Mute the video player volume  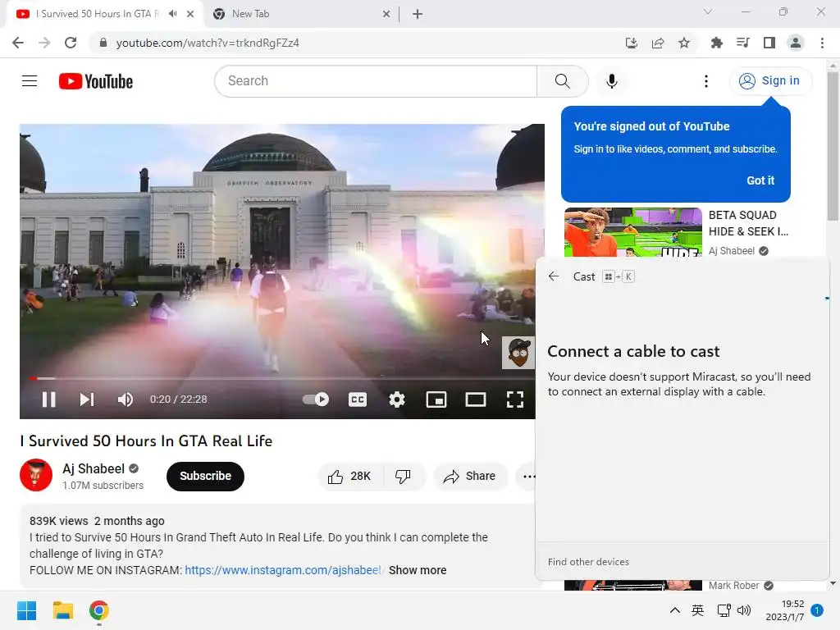point(126,399)
